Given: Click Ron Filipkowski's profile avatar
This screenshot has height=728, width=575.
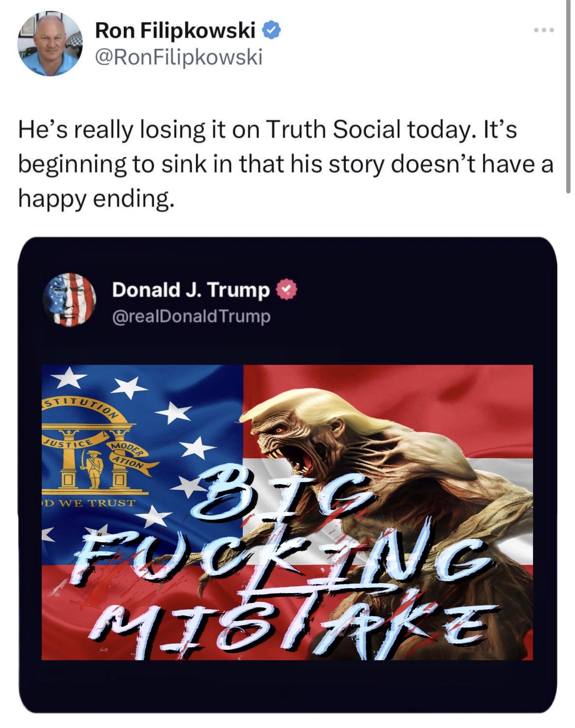Looking at the screenshot, I should [50, 44].
